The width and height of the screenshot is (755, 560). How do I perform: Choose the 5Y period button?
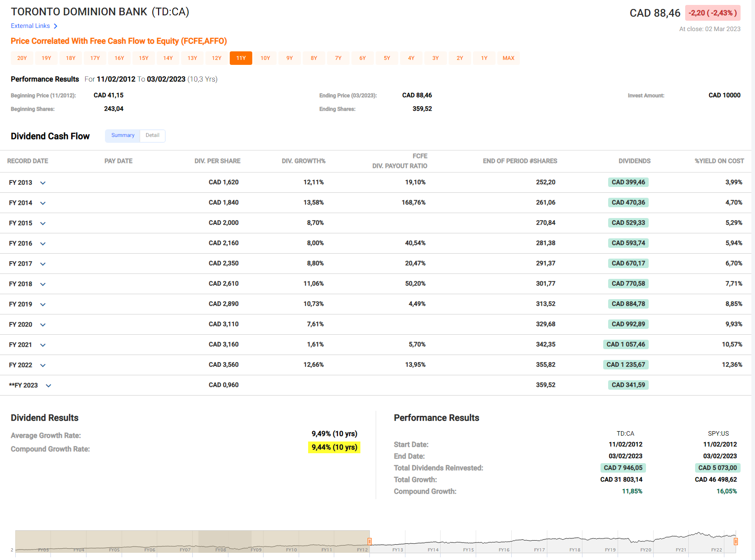point(387,58)
